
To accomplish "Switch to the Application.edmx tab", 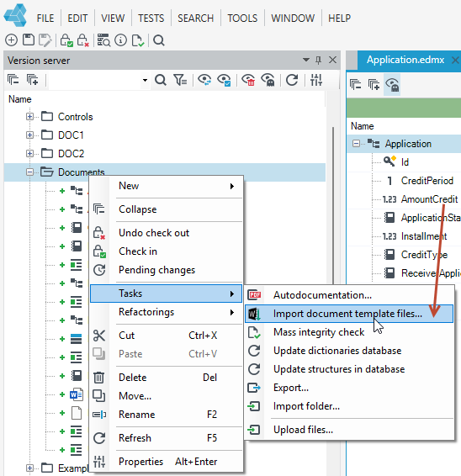I will 405,60.
